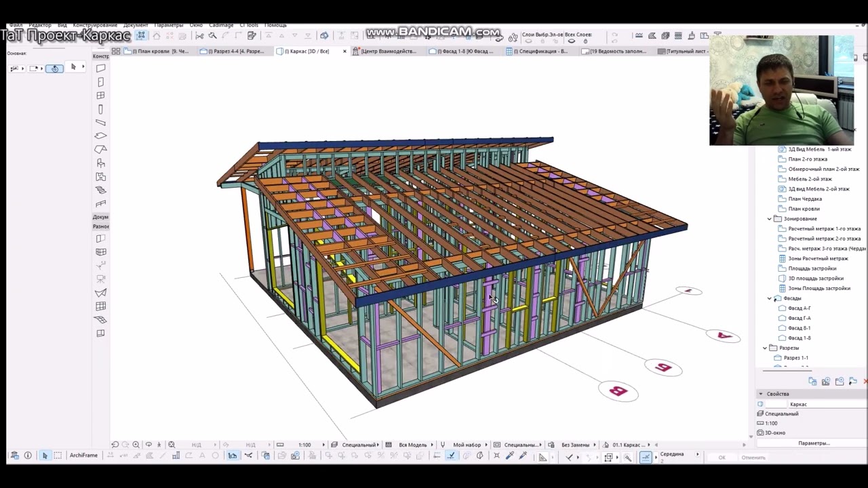Close the Каркас 3D tab
The width and height of the screenshot is (868, 488).
pyautogui.click(x=344, y=52)
